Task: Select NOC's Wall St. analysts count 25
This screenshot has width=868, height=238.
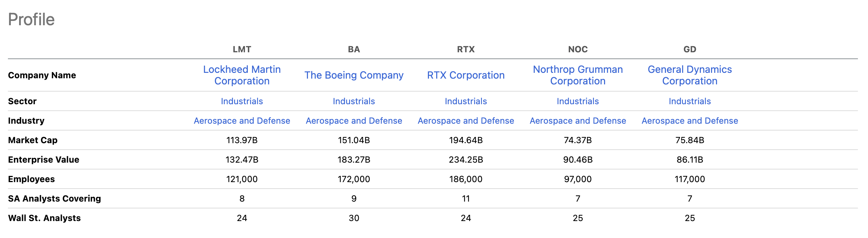Action: click(x=578, y=218)
